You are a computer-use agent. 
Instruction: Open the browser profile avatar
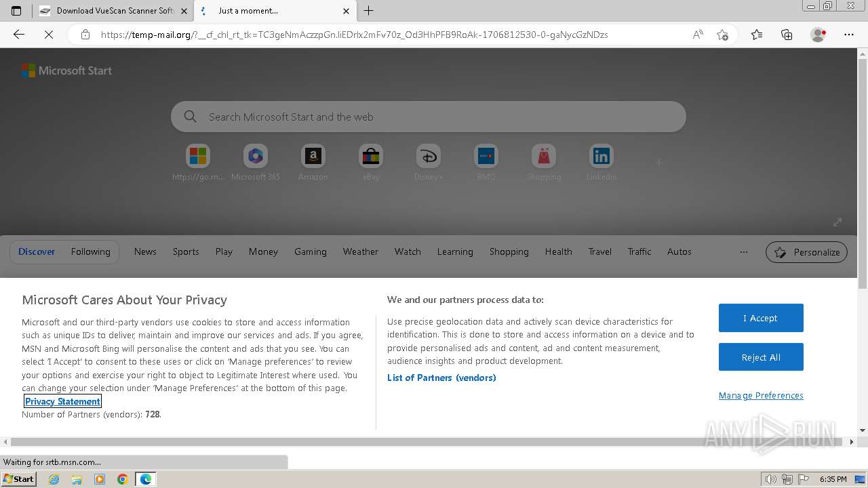818,35
